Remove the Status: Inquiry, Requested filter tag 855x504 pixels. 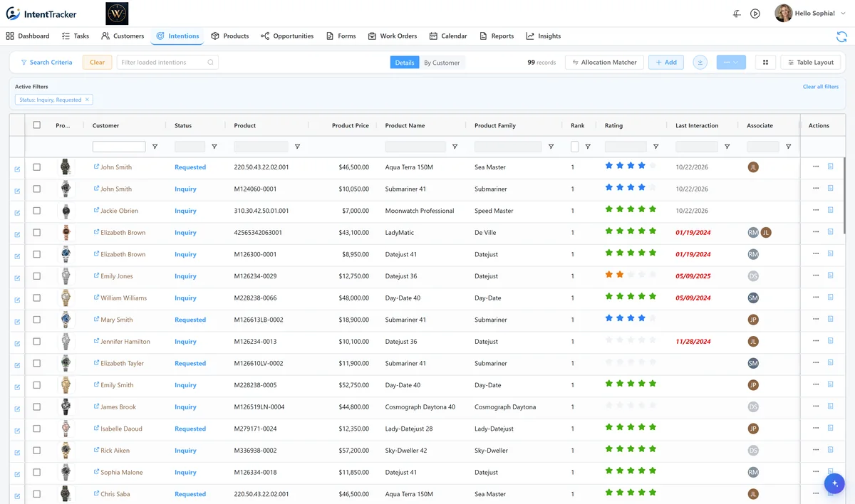pos(88,100)
